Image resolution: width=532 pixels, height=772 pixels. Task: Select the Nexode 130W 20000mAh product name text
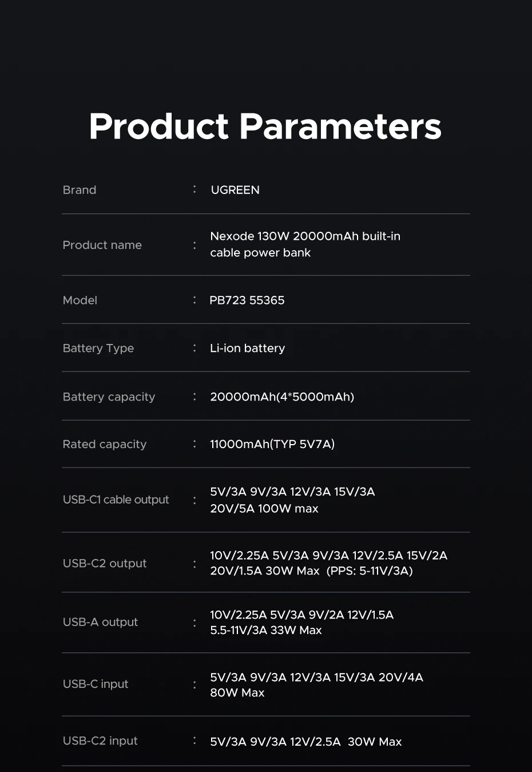305,236
